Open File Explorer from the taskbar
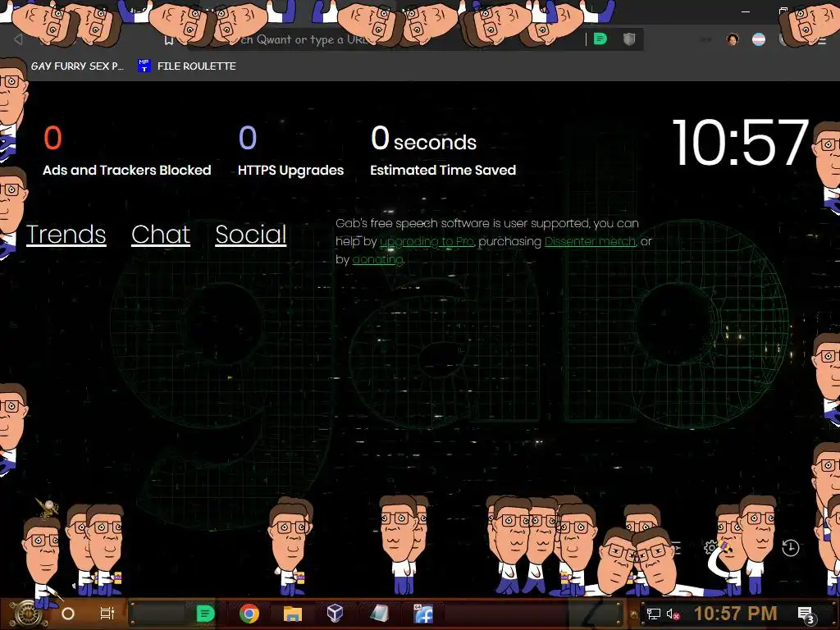The image size is (840, 630). (293, 614)
